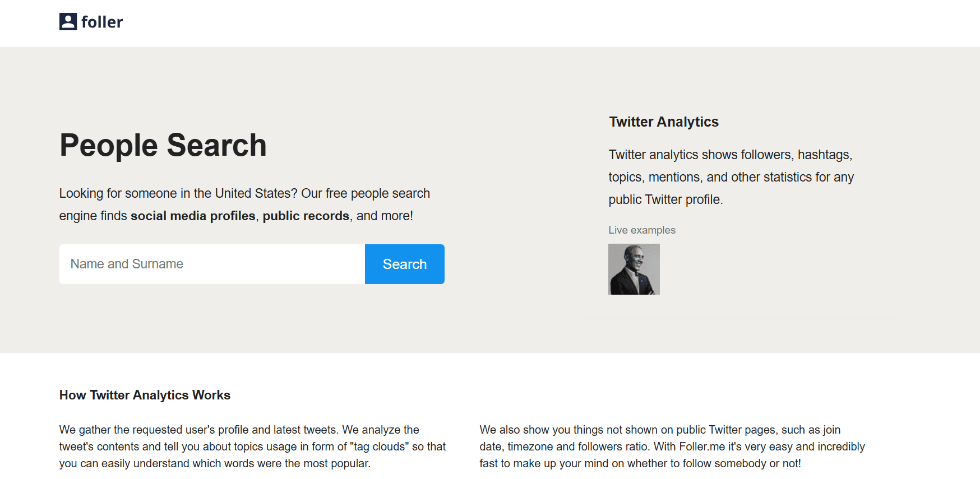Click the "We also show you" paragraph
This screenshot has height=479, width=980.
coord(672,447)
